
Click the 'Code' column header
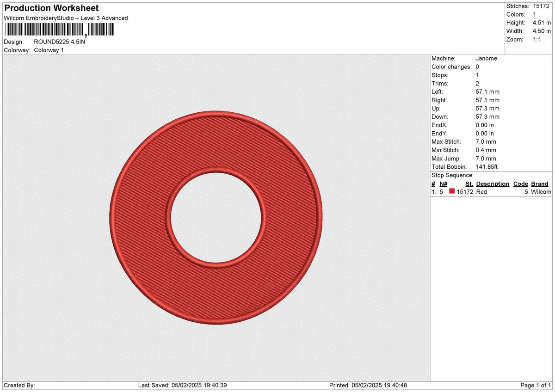pos(521,184)
